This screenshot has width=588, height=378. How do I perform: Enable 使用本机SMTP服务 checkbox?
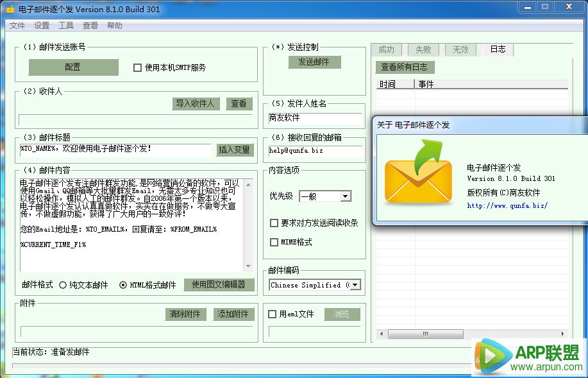click(138, 67)
